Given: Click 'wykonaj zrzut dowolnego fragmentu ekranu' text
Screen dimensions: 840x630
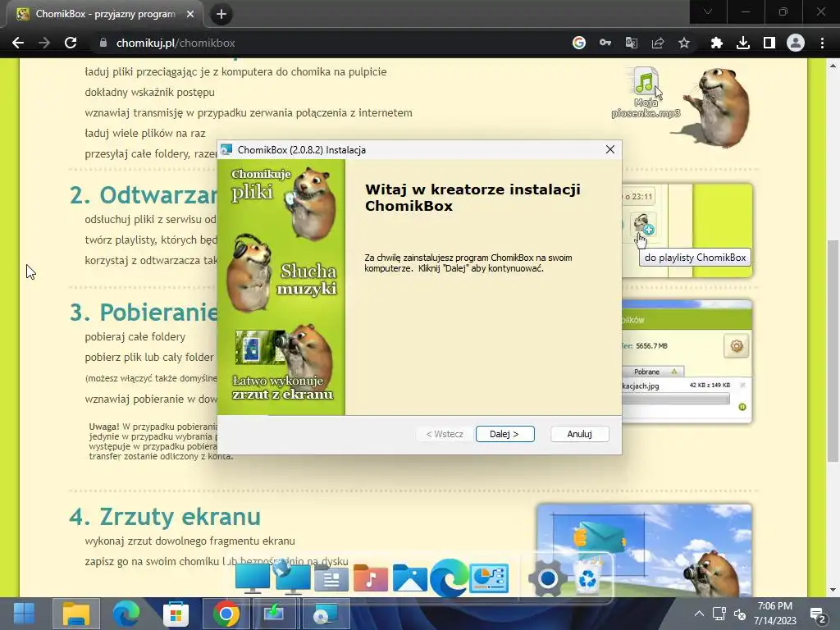Looking at the screenshot, I should [189, 541].
